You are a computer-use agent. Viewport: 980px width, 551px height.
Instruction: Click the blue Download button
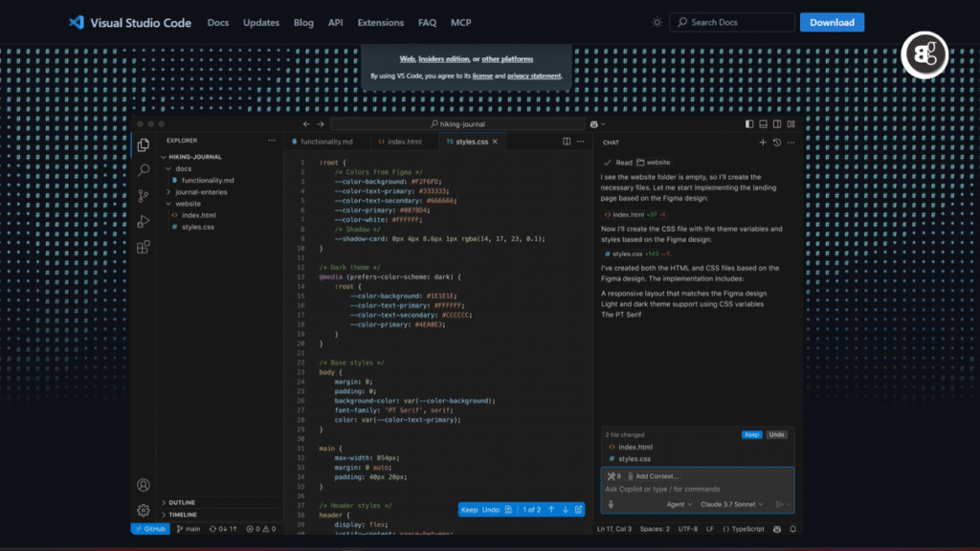click(x=831, y=22)
